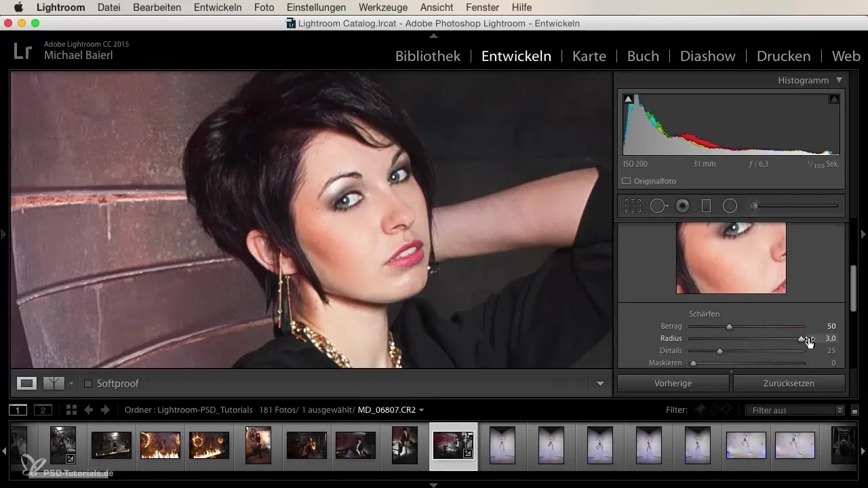Collapse the right panel side arrow
868x488 pixels.
click(863, 234)
